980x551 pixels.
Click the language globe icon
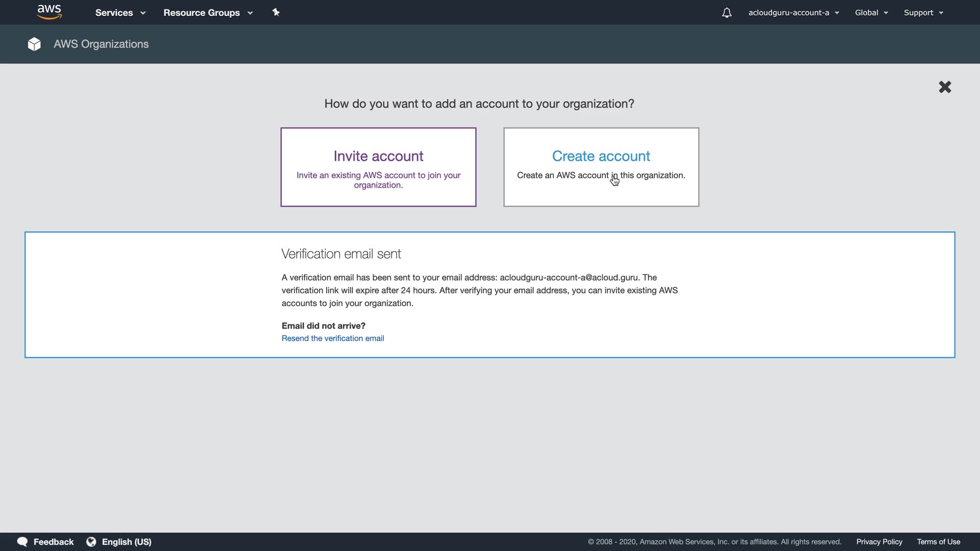tap(91, 542)
